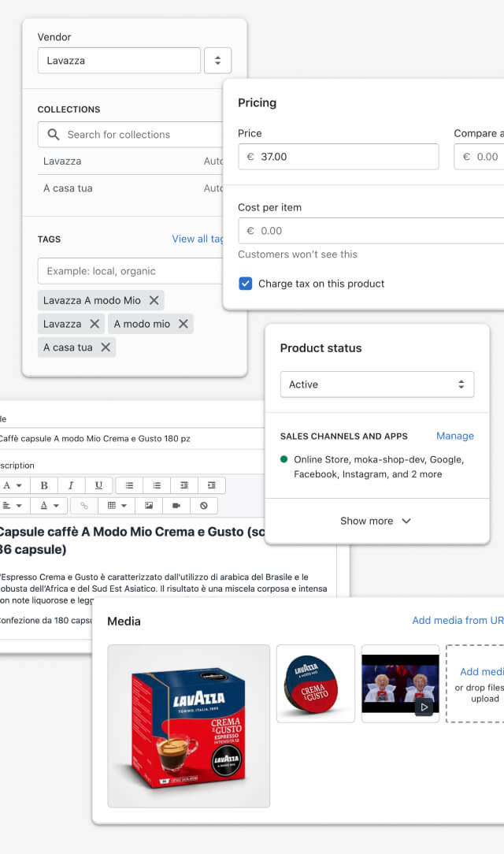The image size is (504, 854).
Task: Click the sales channels list text
Action: 379,466
